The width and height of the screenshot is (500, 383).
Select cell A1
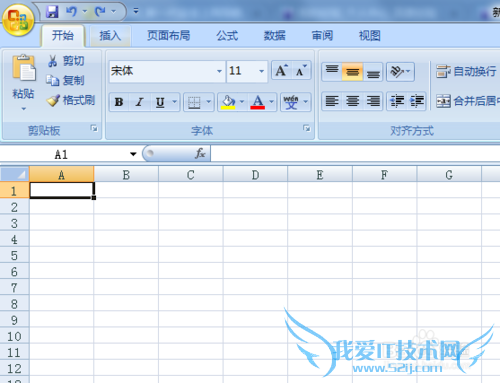(x=62, y=190)
